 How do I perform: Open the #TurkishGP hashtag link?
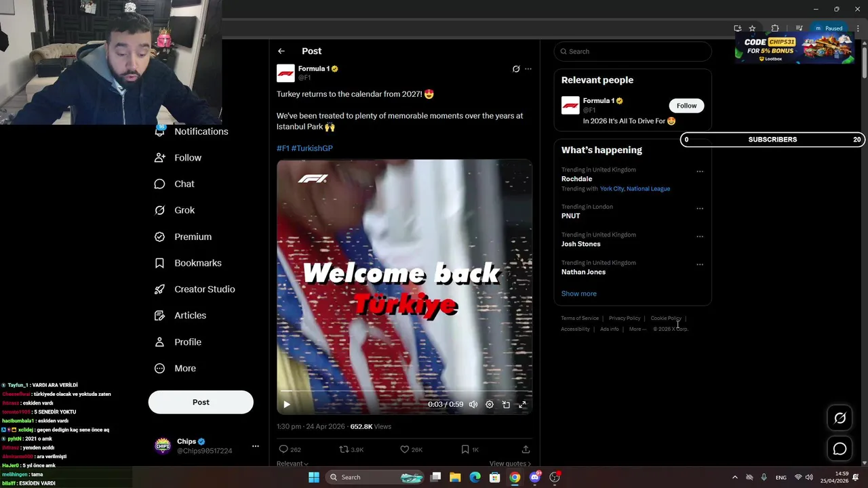[x=312, y=148]
